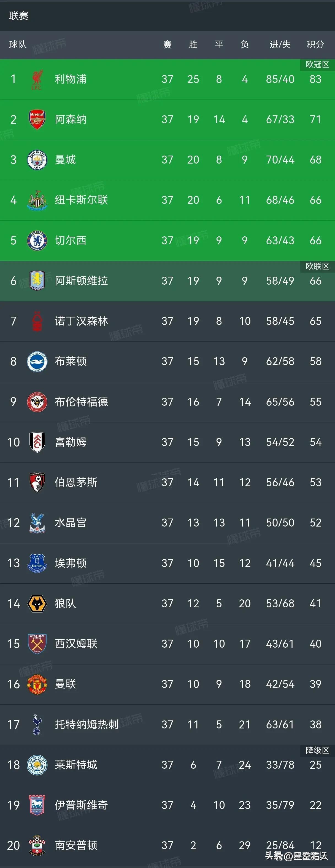Screen dimensions: 335x868
Task: Open team name 纽卡斯尔联
Action: click(x=81, y=200)
